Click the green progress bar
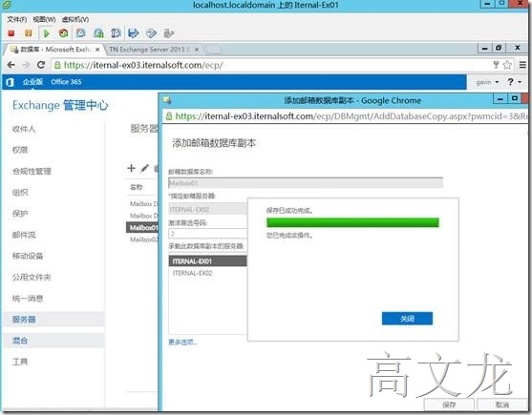The width and height of the screenshot is (532, 415). click(352, 222)
